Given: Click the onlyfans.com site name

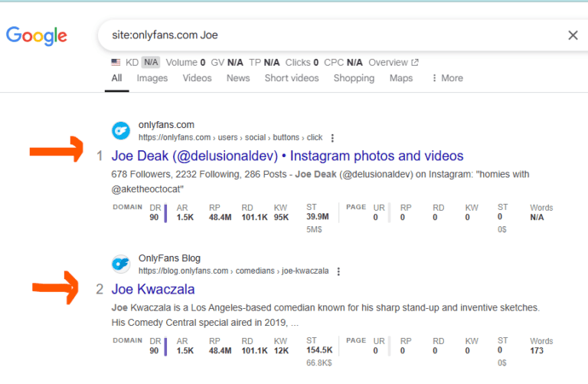Looking at the screenshot, I should tap(166, 125).
